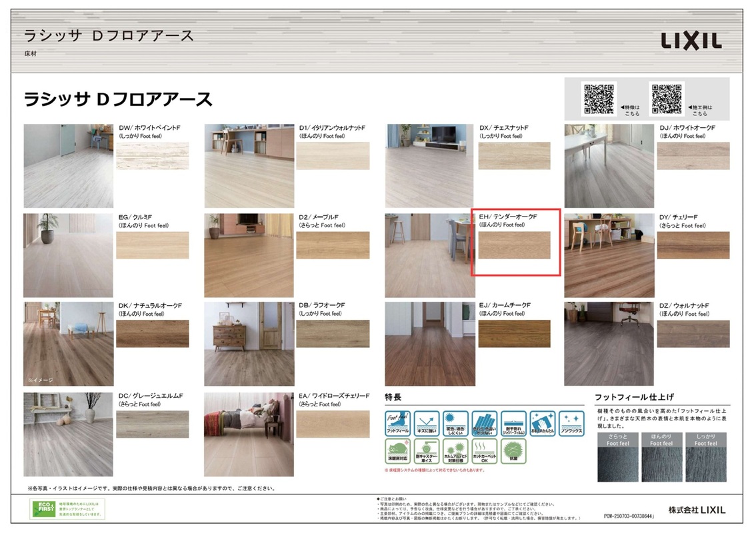Click the さらっと Foot feel texture sample
The image size is (756, 533).
tap(617, 464)
